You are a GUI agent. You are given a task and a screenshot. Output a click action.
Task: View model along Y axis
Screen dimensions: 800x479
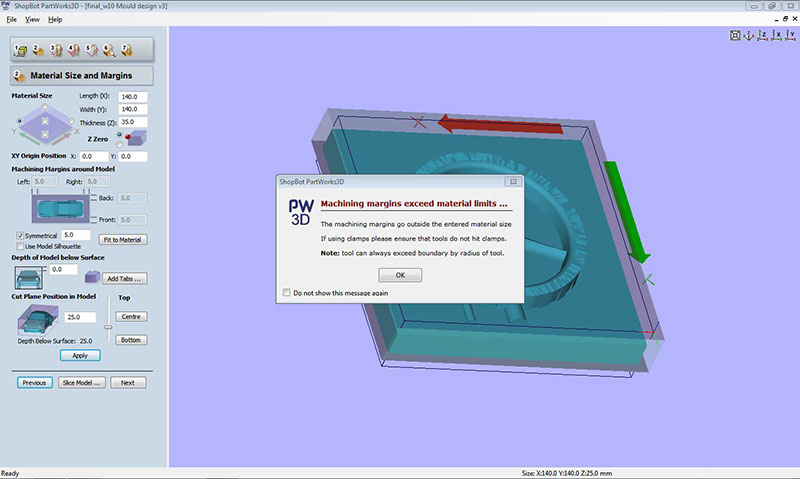pos(790,35)
